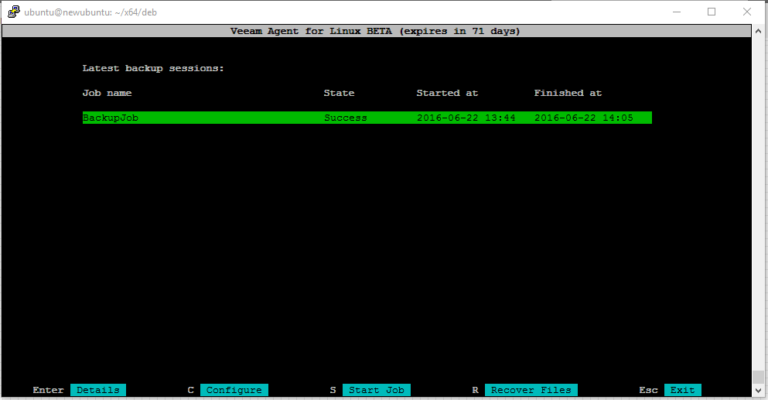Click the vertical scrollbar thumb

pos(758,377)
